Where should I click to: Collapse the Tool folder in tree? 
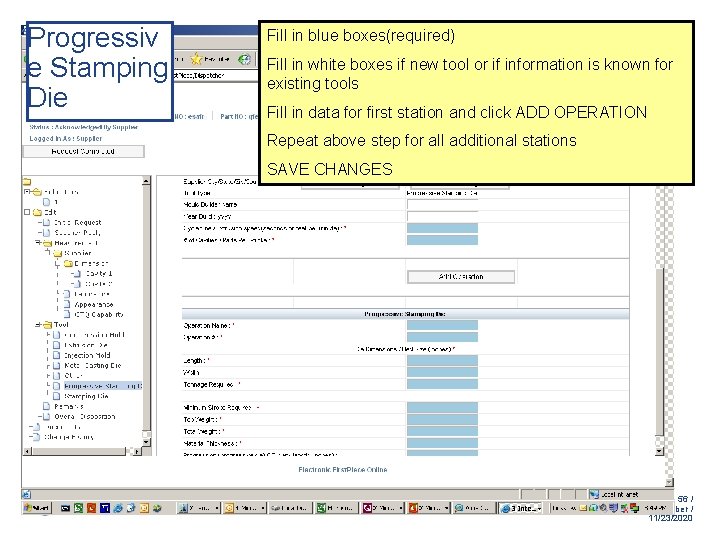point(39,325)
